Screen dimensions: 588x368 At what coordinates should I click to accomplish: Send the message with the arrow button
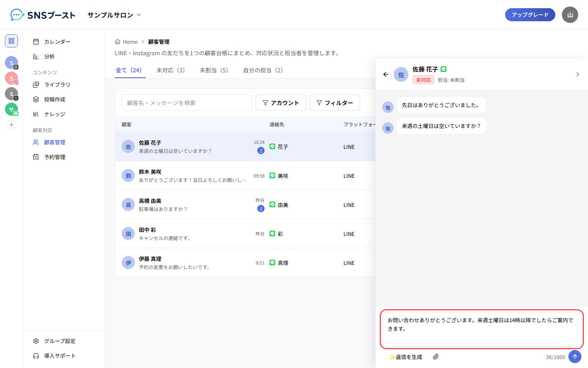click(575, 357)
